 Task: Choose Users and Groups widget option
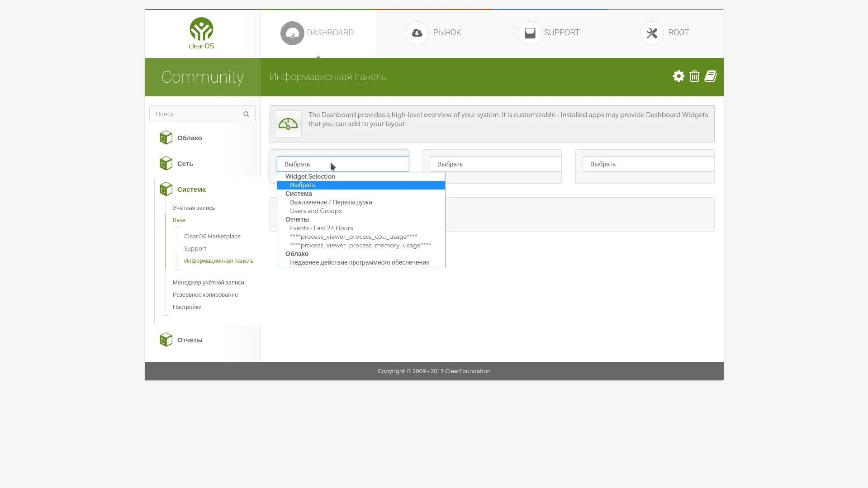tap(361, 211)
